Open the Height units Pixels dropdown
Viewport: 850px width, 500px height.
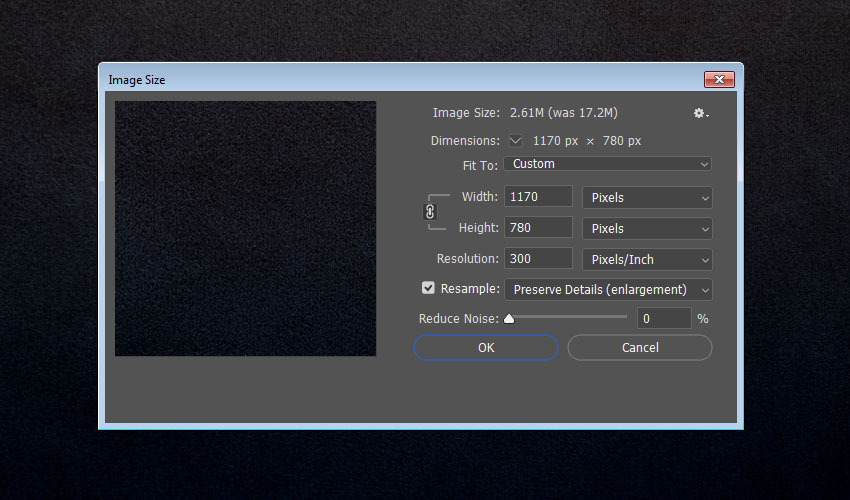coord(647,228)
